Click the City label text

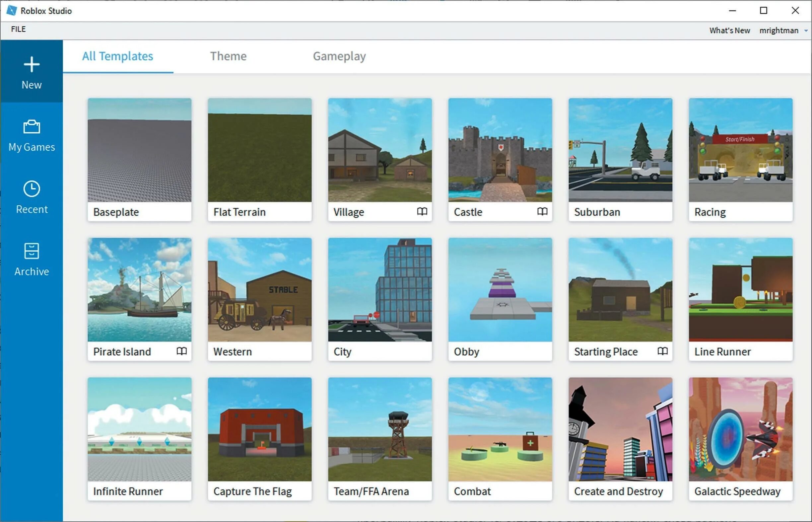coord(342,352)
